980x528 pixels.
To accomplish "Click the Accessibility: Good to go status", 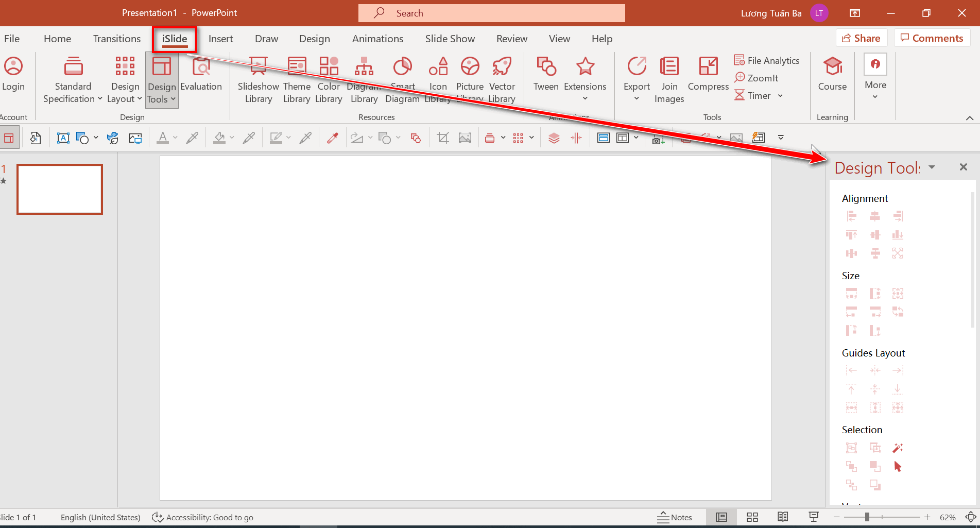I will tap(203, 517).
